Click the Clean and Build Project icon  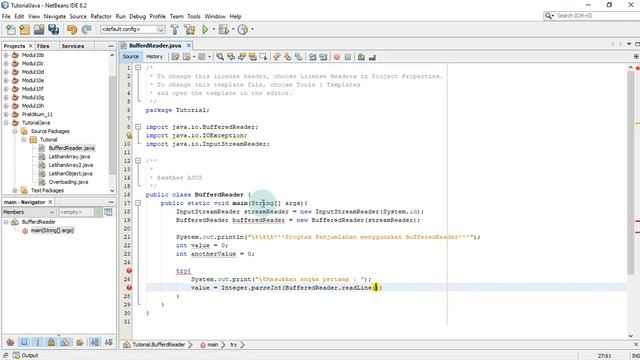coord(190,29)
